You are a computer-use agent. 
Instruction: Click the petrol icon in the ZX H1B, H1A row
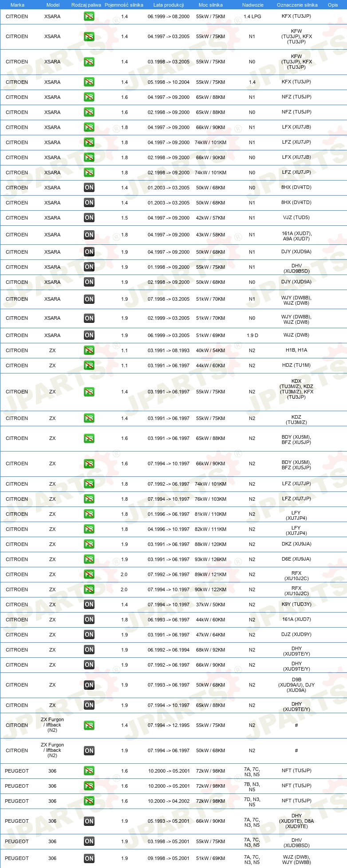[89, 350]
